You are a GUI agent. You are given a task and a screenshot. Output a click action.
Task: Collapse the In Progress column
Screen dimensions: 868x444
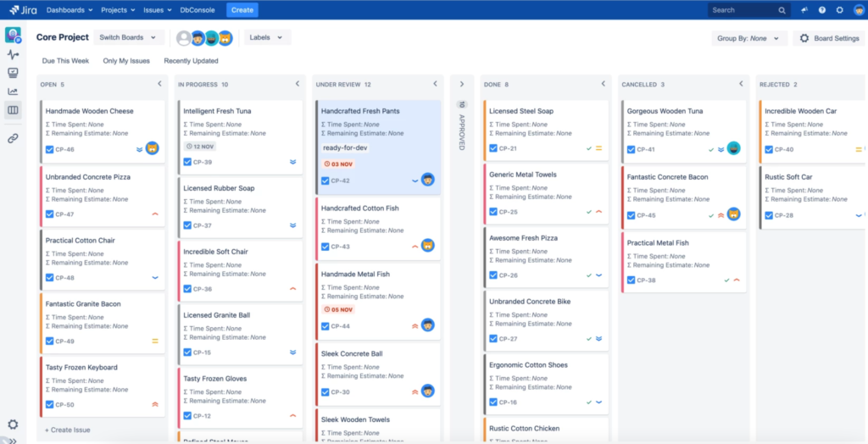[x=298, y=84]
